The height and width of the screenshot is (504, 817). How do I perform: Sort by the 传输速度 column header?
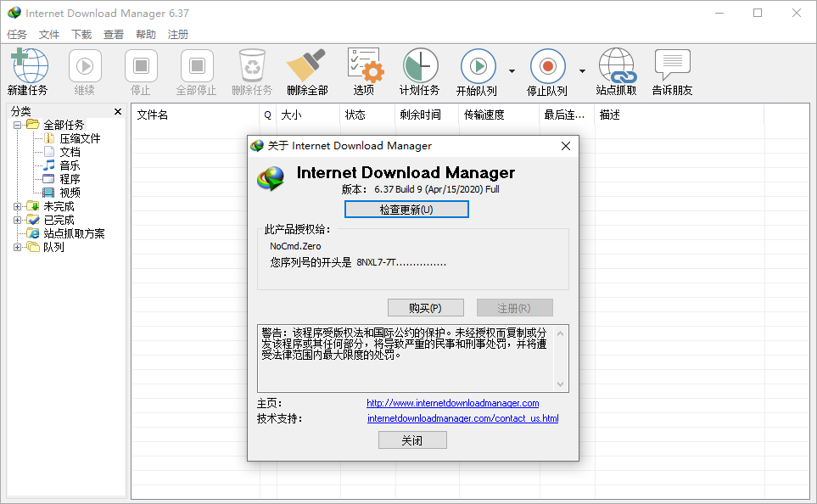pos(499,115)
